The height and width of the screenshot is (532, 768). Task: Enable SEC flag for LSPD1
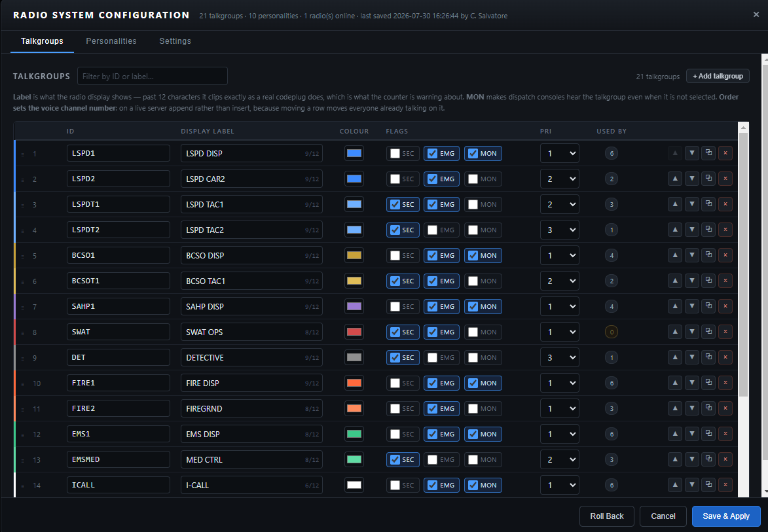(x=402, y=153)
